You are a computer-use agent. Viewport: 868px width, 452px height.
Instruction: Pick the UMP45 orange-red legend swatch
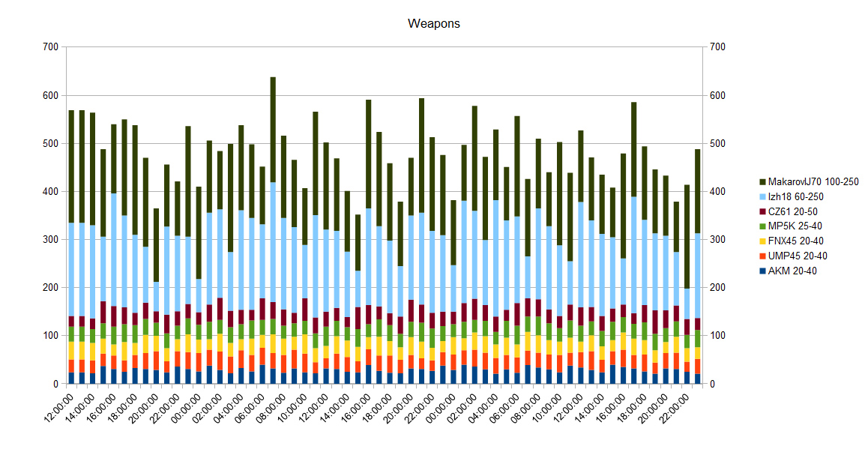762,256
